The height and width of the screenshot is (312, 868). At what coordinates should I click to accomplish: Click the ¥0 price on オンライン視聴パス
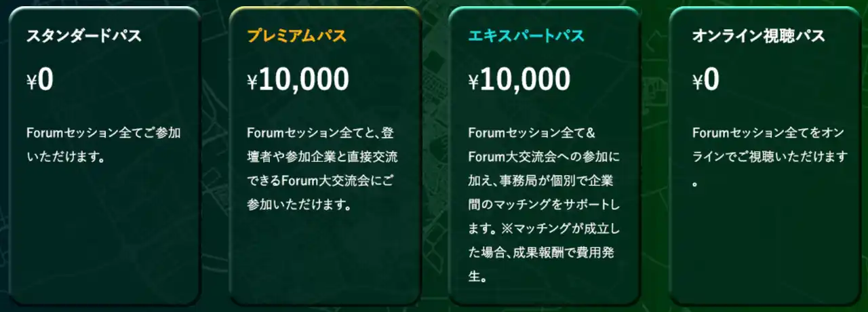pos(705,80)
